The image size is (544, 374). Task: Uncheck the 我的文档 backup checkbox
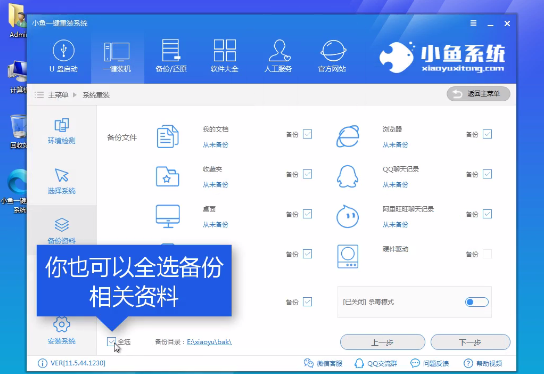[x=307, y=134]
